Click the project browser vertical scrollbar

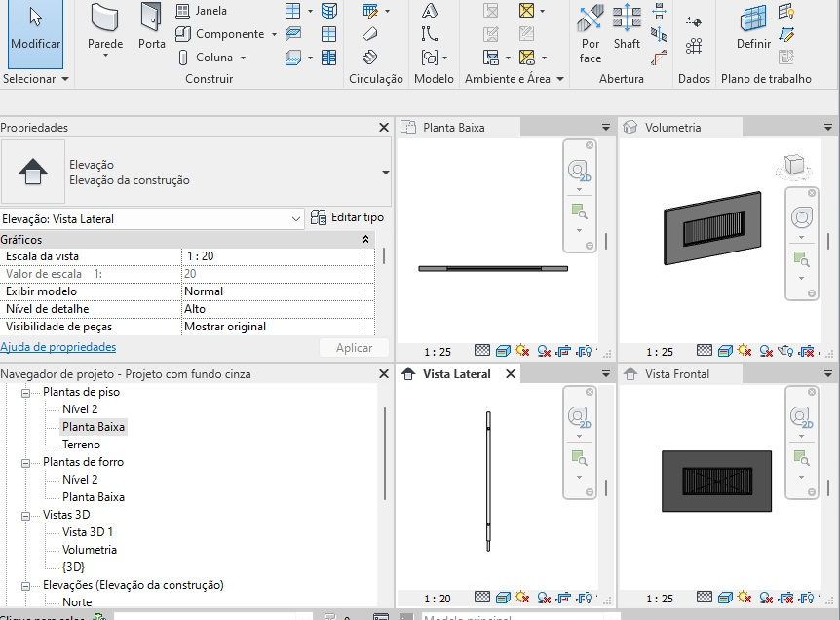[x=385, y=453]
